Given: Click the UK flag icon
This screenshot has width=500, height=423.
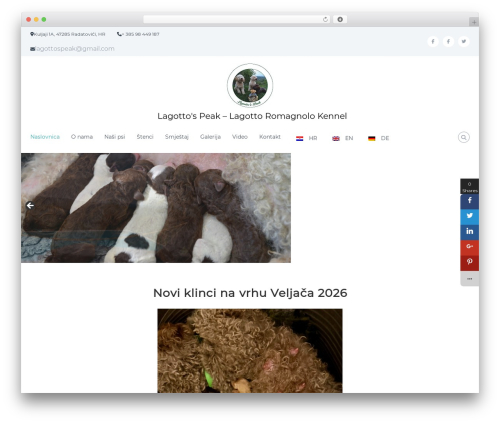Looking at the screenshot, I should click(336, 138).
